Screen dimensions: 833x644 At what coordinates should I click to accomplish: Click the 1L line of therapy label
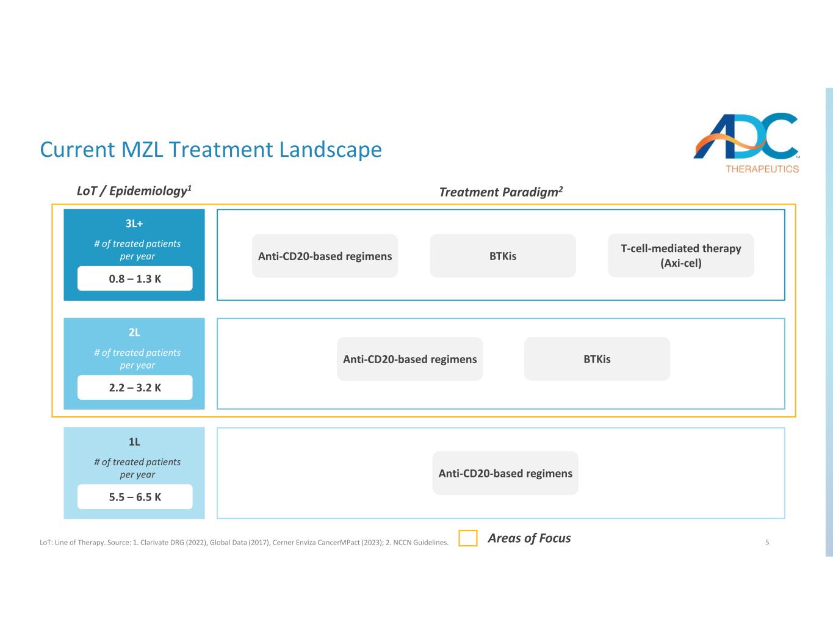pyautogui.click(x=134, y=442)
